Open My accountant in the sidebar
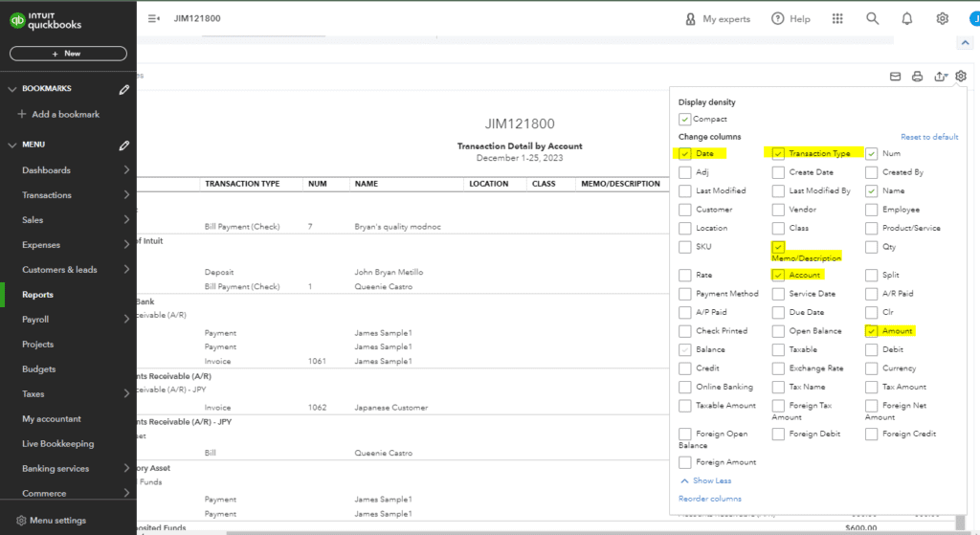980x535 pixels. (x=52, y=419)
